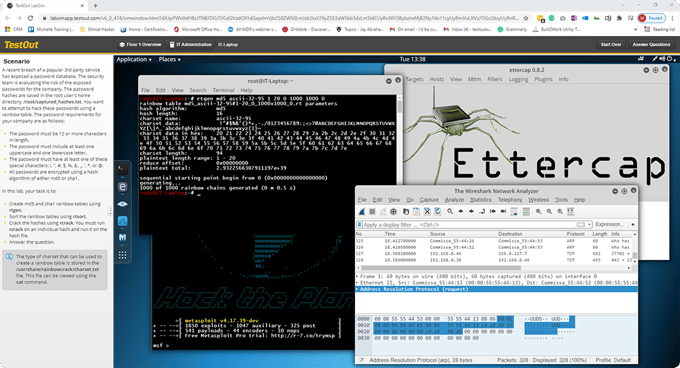Screen dimensions: 680x368
Task: Go to Floor 1 Overview breadcrumb
Action: coord(140,45)
